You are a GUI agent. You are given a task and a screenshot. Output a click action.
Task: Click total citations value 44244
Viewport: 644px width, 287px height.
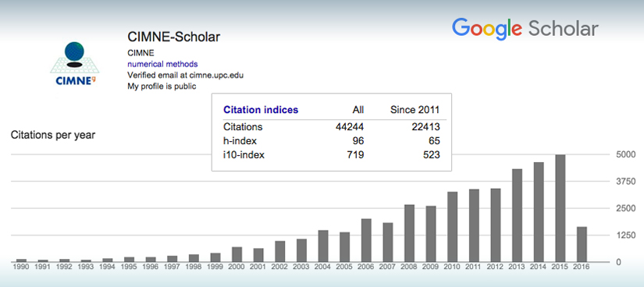[350, 127]
